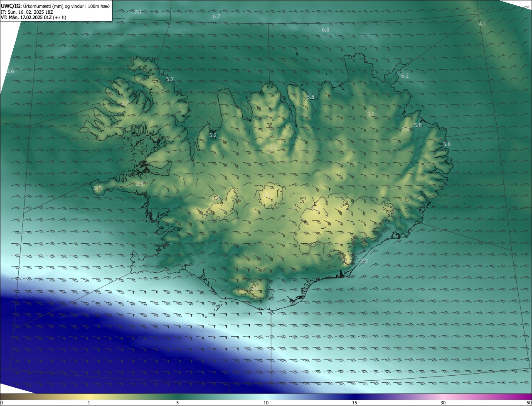
Task: Click the '10' tick label on the color scale
Action: (x=266, y=403)
